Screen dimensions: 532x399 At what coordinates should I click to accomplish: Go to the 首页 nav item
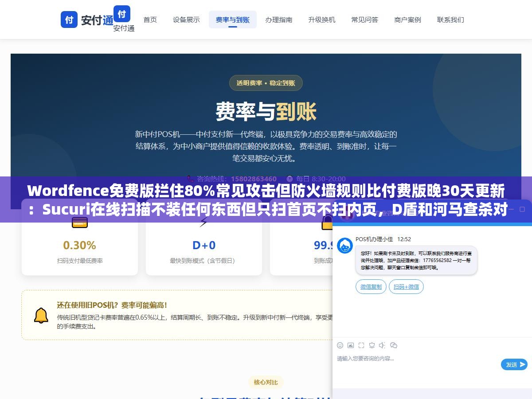150,20
